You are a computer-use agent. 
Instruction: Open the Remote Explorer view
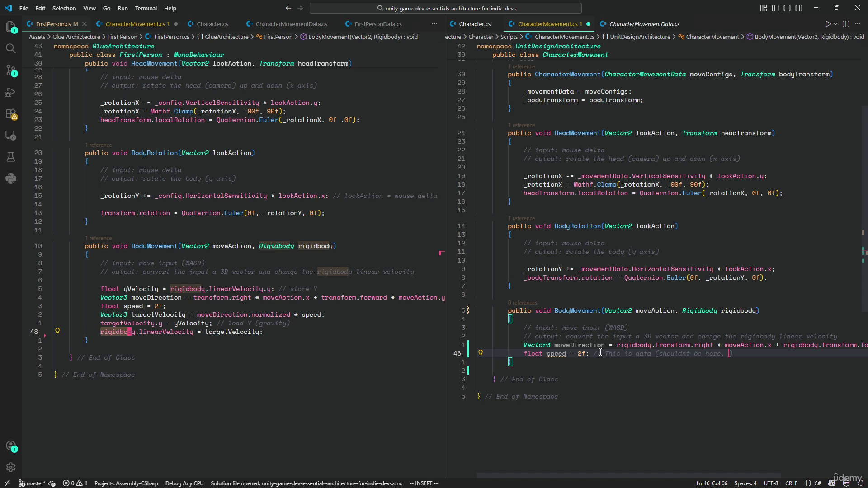pos(11,136)
